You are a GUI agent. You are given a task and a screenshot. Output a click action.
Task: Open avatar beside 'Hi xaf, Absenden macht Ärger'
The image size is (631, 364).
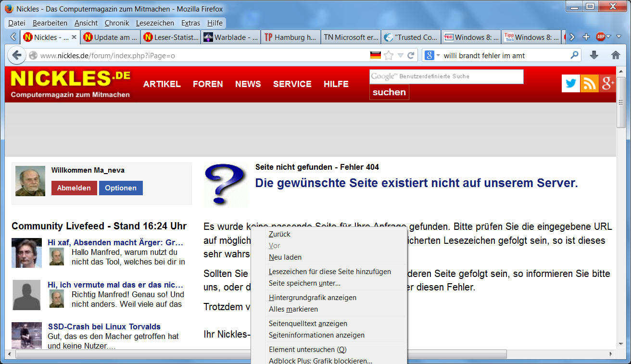coord(26,252)
